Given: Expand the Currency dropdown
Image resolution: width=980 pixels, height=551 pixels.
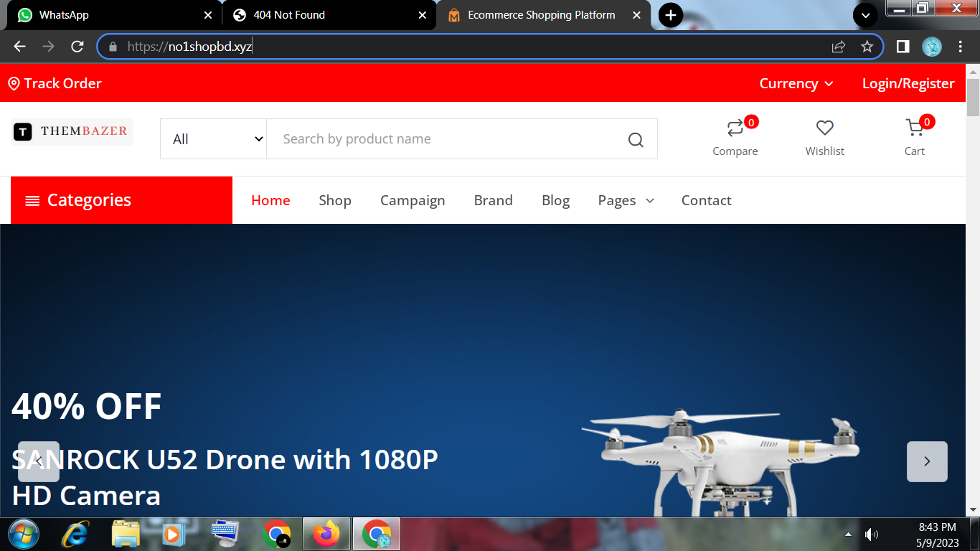Looking at the screenshot, I should pos(796,84).
